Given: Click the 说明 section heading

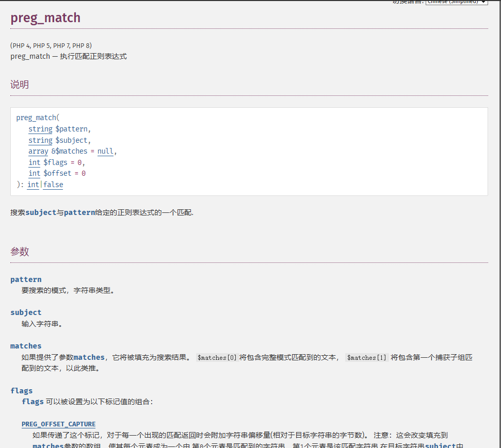Looking at the screenshot, I should [20, 85].
